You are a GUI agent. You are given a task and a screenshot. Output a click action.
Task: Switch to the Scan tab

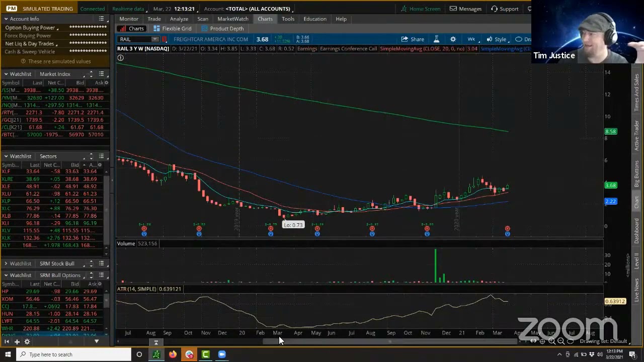[203, 19]
